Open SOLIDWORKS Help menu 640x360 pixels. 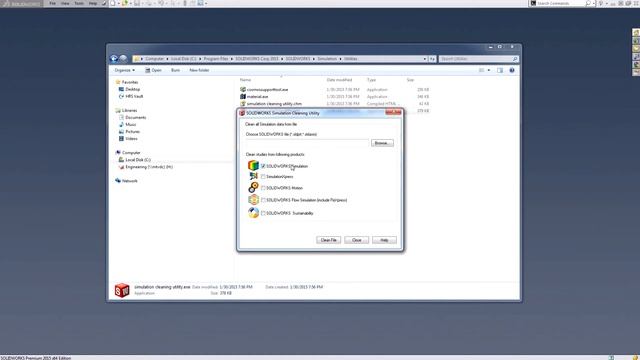[x=93, y=3]
